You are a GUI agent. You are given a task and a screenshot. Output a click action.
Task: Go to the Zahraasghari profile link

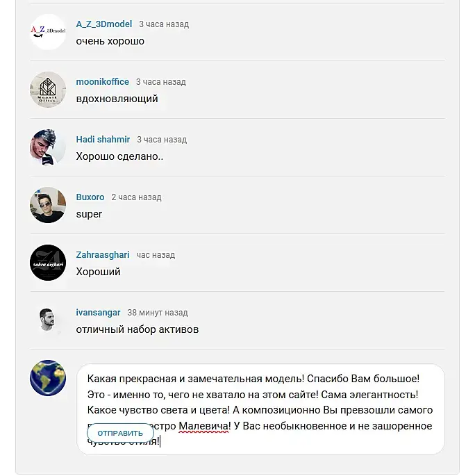[x=103, y=254]
